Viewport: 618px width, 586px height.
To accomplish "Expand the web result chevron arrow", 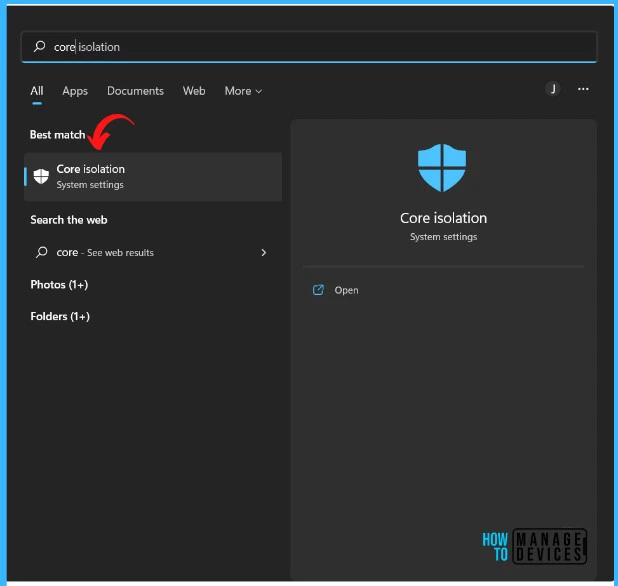I will point(264,252).
